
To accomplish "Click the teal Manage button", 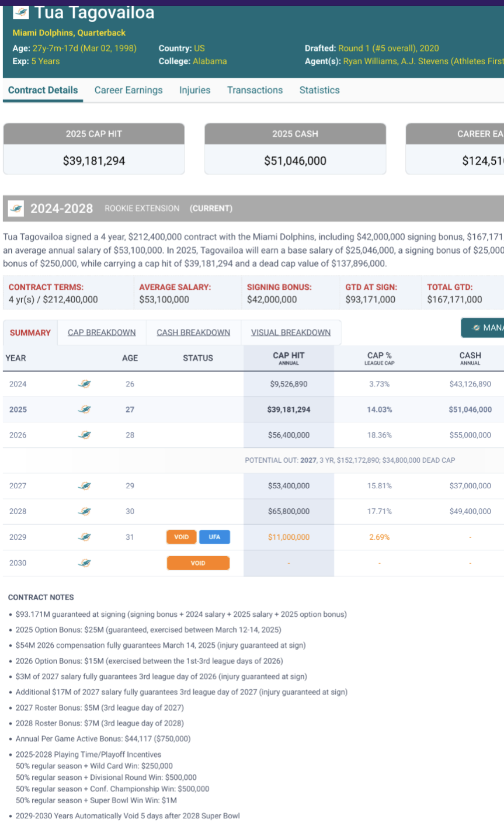I will (482, 328).
